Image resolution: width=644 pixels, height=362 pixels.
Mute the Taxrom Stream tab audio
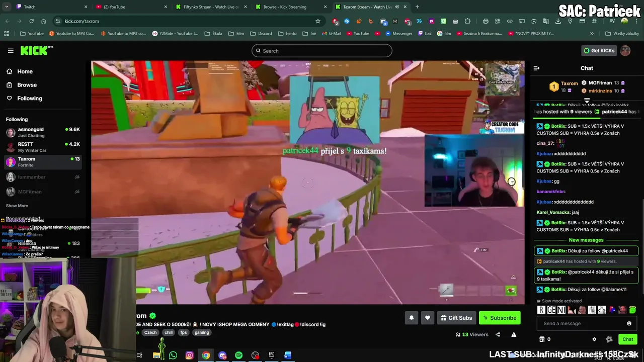point(397,7)
